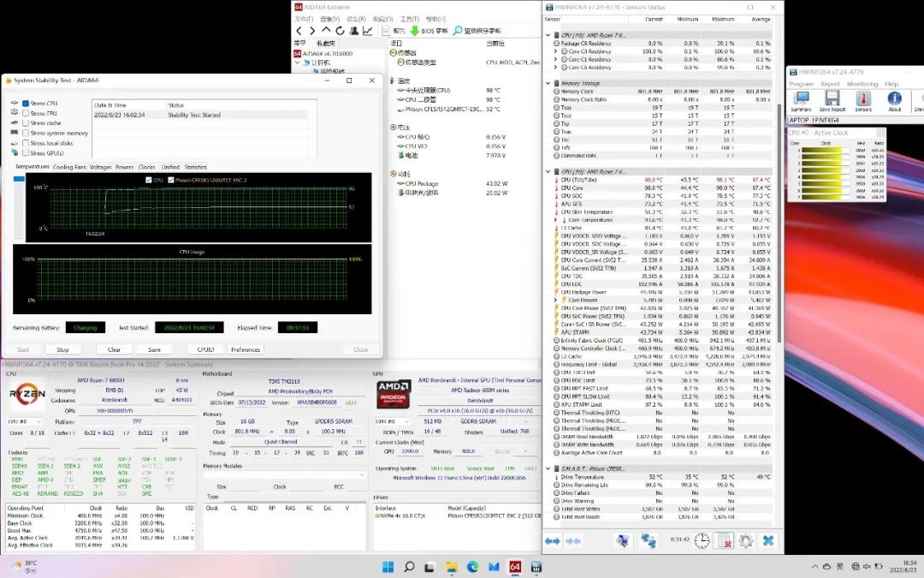Click the BIOS update green arrow icon

tap(414, 31)
